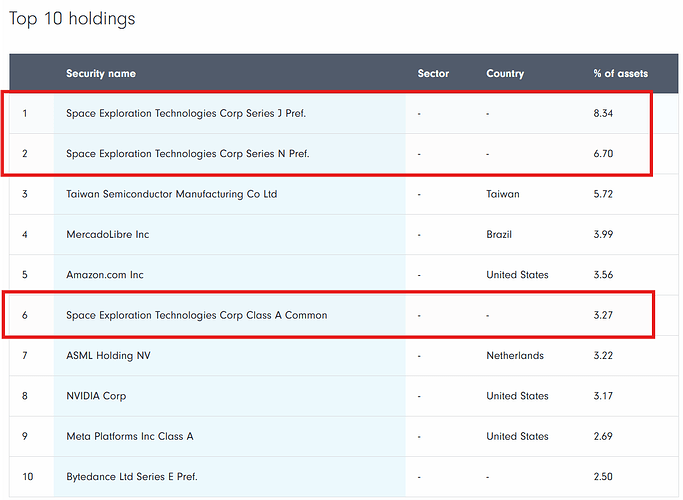Click the 3.56 percent value
Screen dimensions: 683x500
(603, 275)
